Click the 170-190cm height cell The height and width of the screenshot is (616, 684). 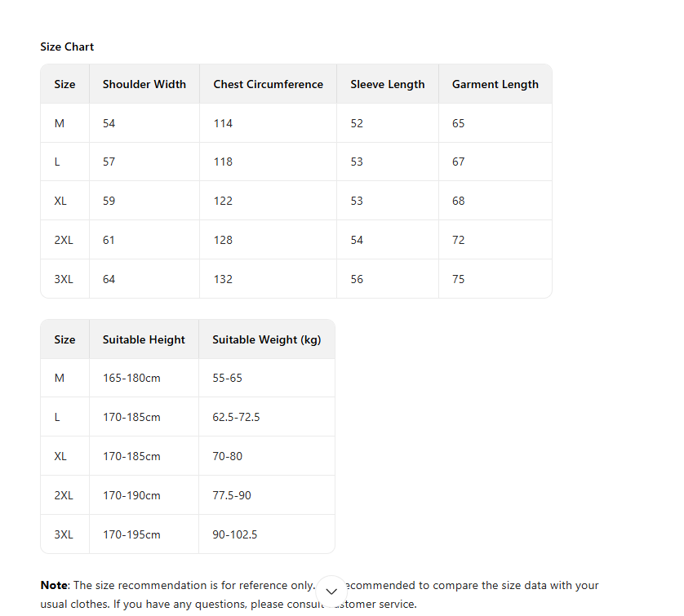click(131, 495)
